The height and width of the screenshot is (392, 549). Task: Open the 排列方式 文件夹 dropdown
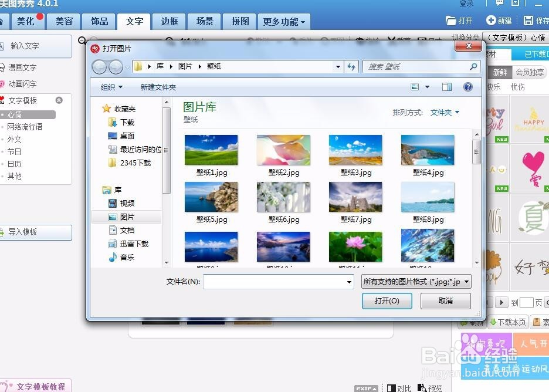click(443, 113)
